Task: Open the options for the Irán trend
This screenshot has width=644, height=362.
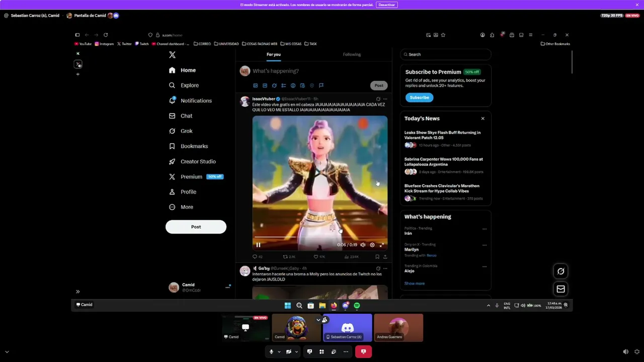Action: 485,229
